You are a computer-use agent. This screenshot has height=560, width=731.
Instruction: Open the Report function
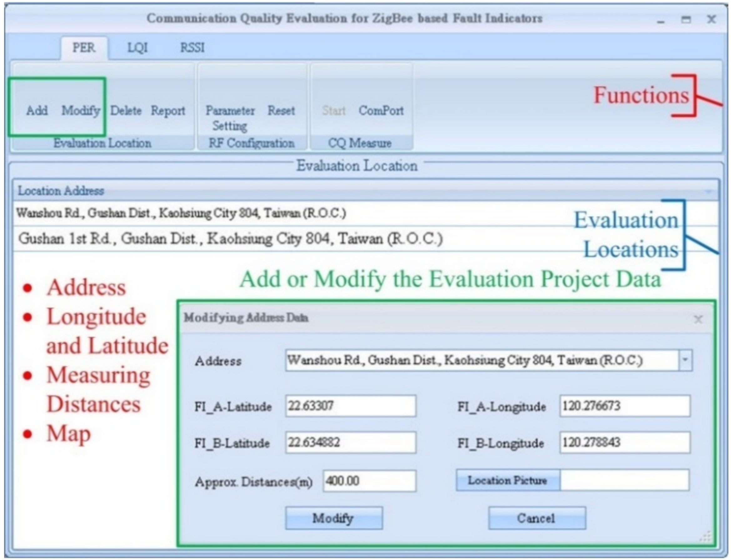[x=168, y=110]
